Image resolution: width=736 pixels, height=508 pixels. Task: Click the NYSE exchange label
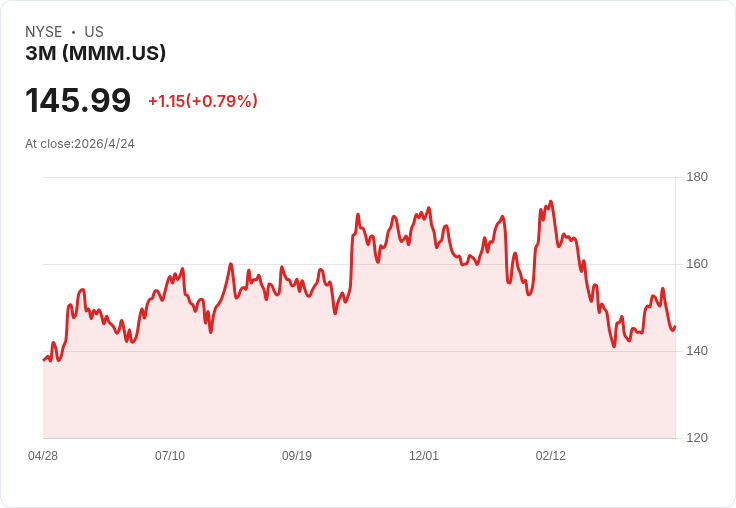point(44,32)
